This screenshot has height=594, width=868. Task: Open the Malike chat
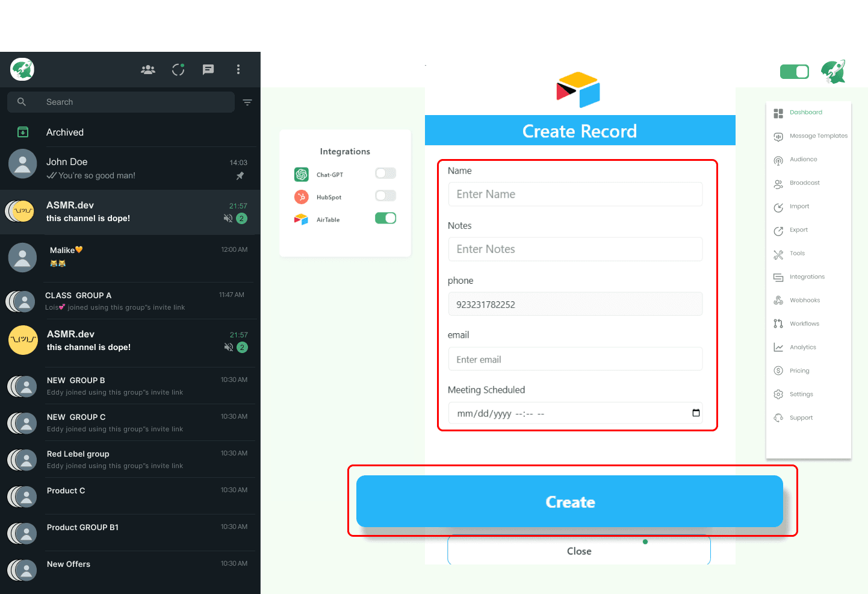(130, 258)
